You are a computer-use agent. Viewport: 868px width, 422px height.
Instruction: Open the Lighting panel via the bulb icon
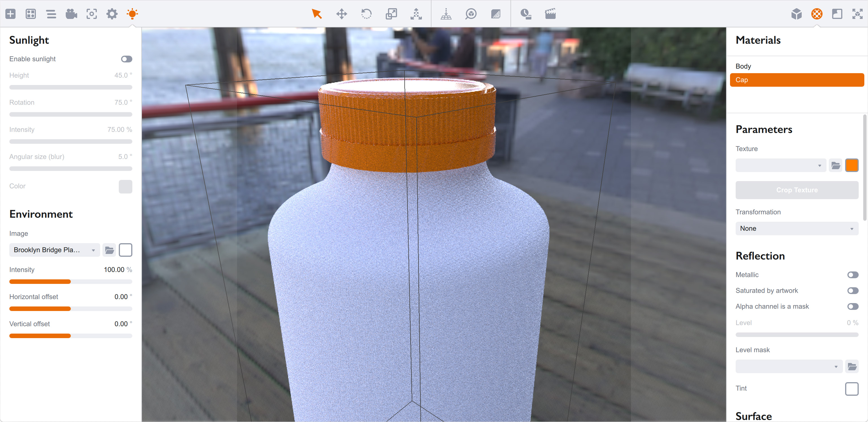[132, 14]
